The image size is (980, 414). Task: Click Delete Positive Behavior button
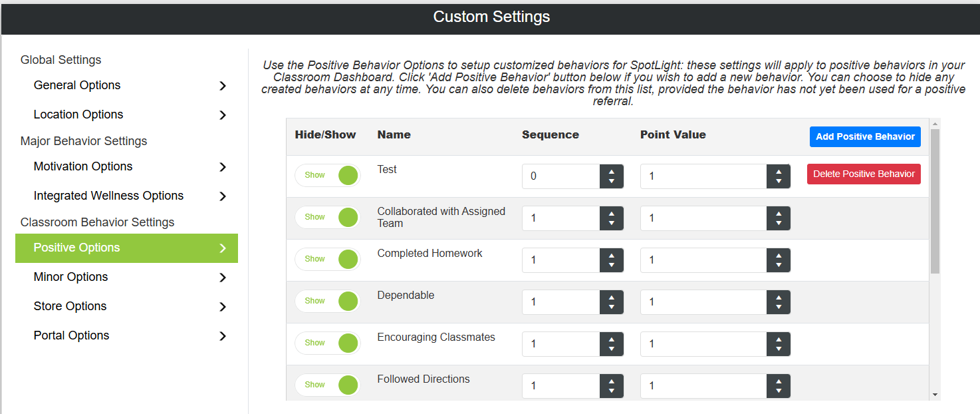[864, 174]
